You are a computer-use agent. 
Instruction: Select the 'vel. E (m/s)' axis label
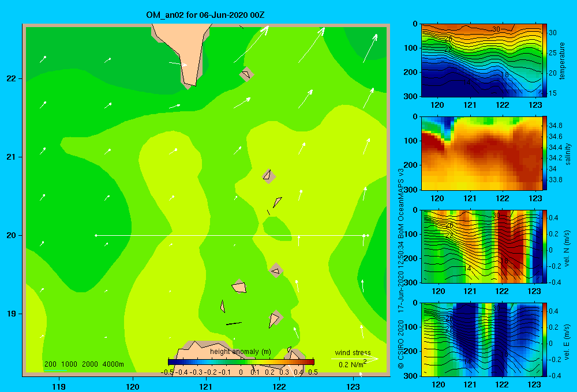pyautogui.click(x=567, y=341)
